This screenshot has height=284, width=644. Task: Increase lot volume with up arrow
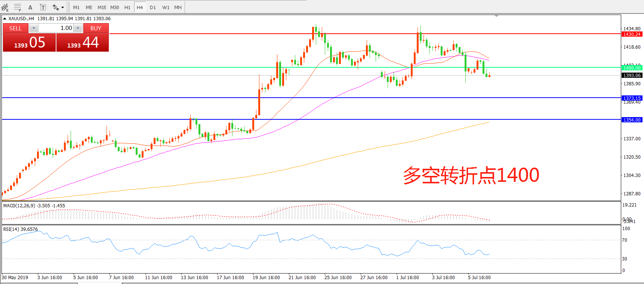78,28
